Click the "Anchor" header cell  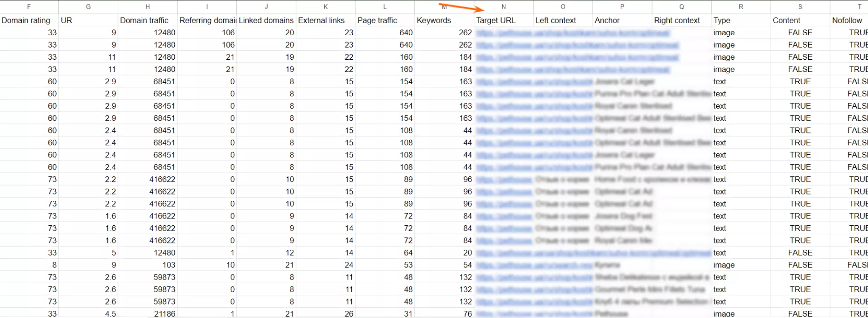[x=622, y=20]
